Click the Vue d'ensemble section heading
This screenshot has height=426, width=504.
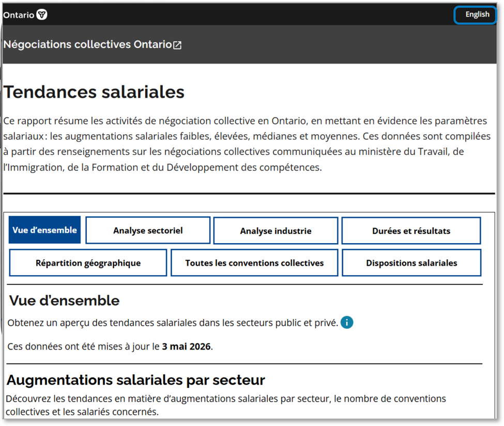pos(64,301)
